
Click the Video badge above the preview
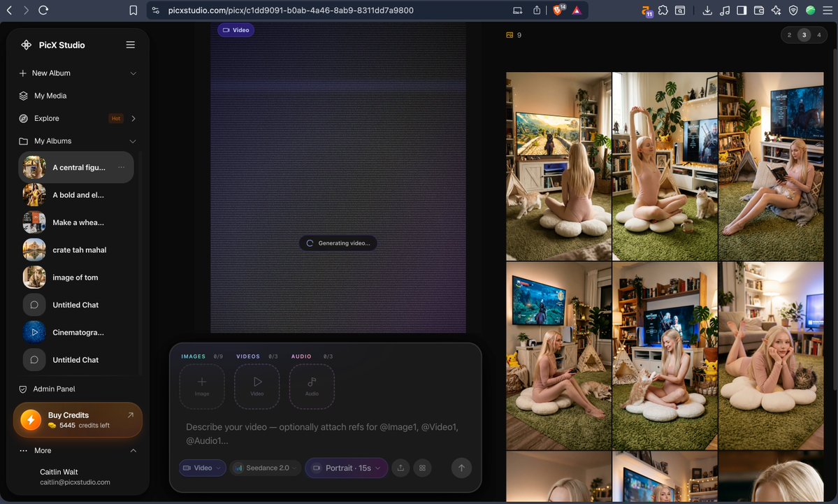[236, 30]
